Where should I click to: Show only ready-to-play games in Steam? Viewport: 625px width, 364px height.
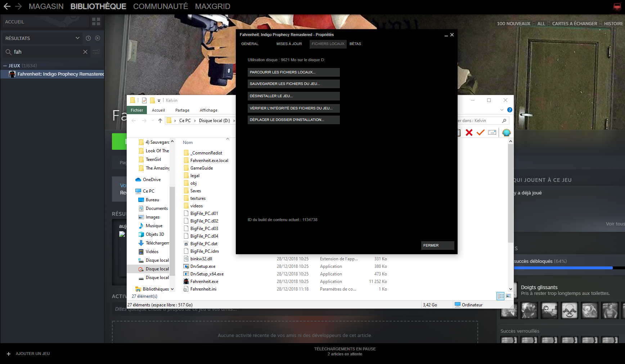coord(98,38)
